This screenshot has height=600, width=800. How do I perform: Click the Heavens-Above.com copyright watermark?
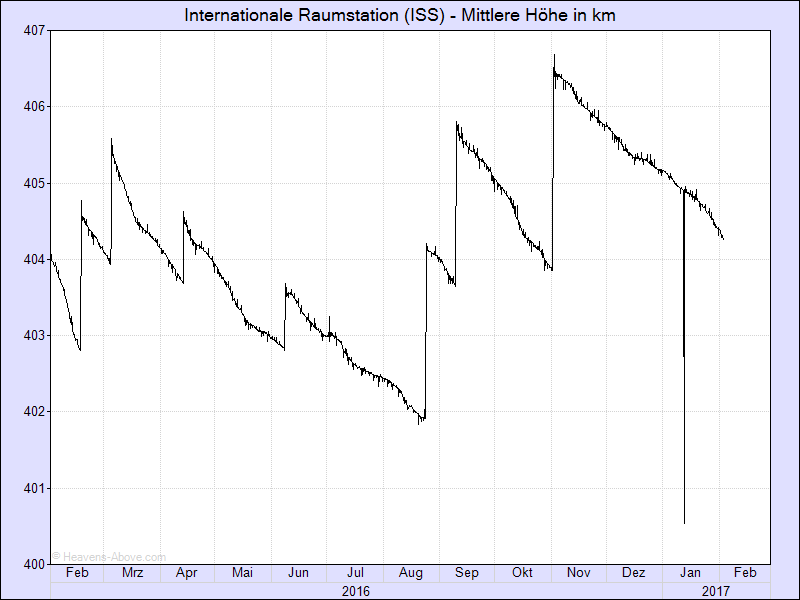108,556
